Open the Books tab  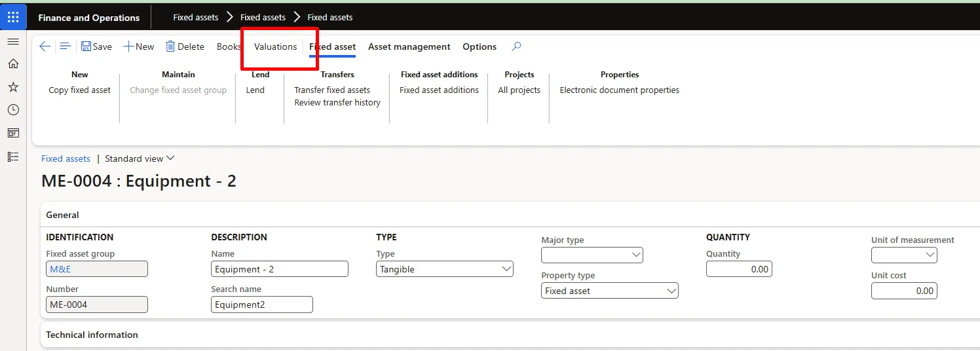(229, 46)
